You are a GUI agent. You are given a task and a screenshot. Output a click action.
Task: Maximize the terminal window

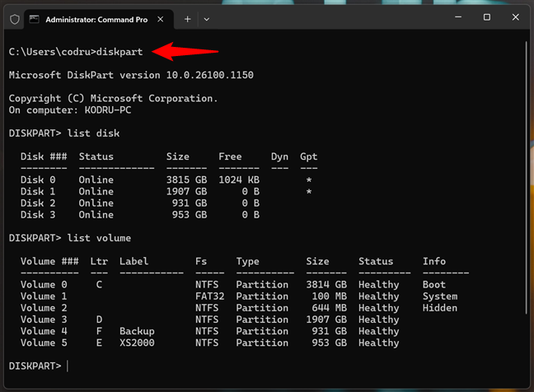[486, 17]
